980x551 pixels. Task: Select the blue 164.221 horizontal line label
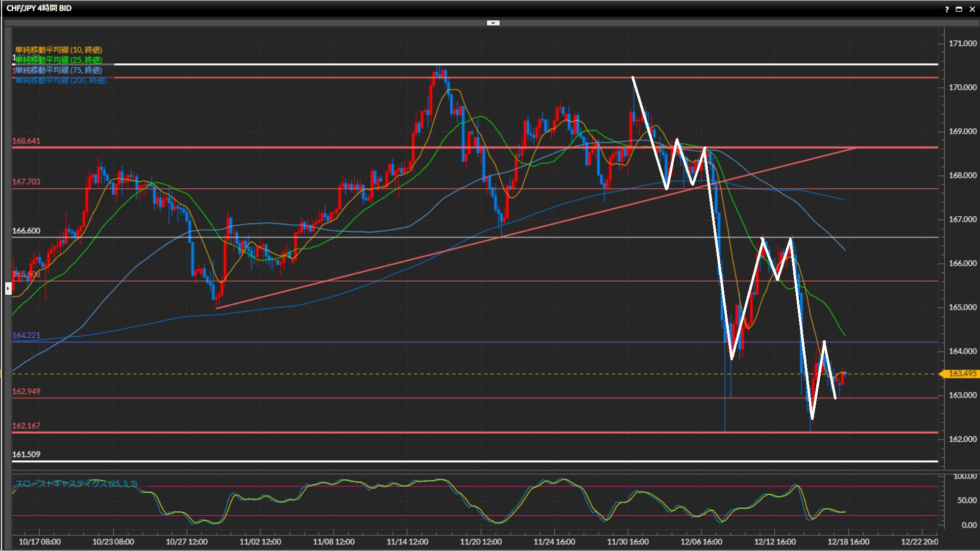pos(26,335)
